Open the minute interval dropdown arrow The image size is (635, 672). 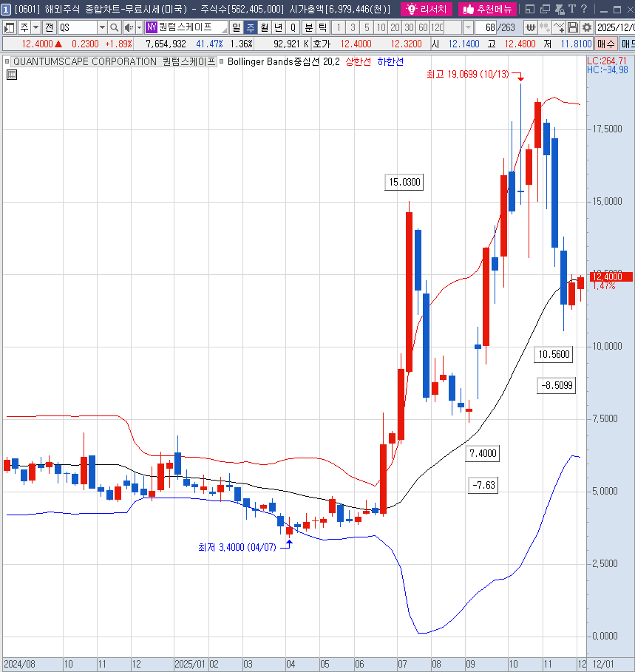pos(468,27)
